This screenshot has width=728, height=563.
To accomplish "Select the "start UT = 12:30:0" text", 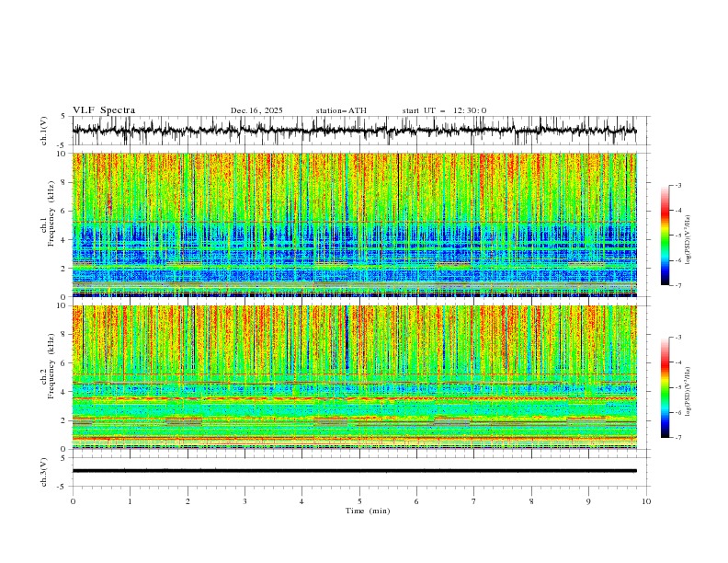I will tap(444, 110).
